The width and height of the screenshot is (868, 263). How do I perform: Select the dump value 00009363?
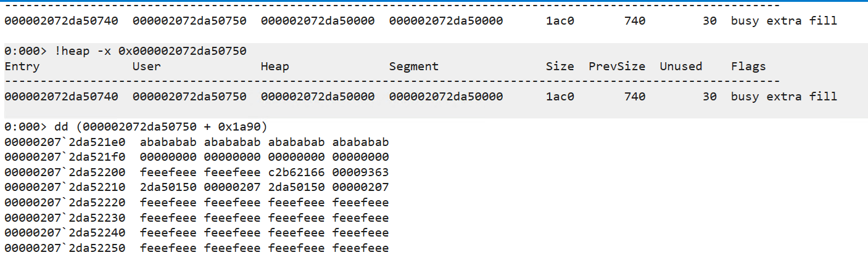pyautogui.click(x=360, y=172)
